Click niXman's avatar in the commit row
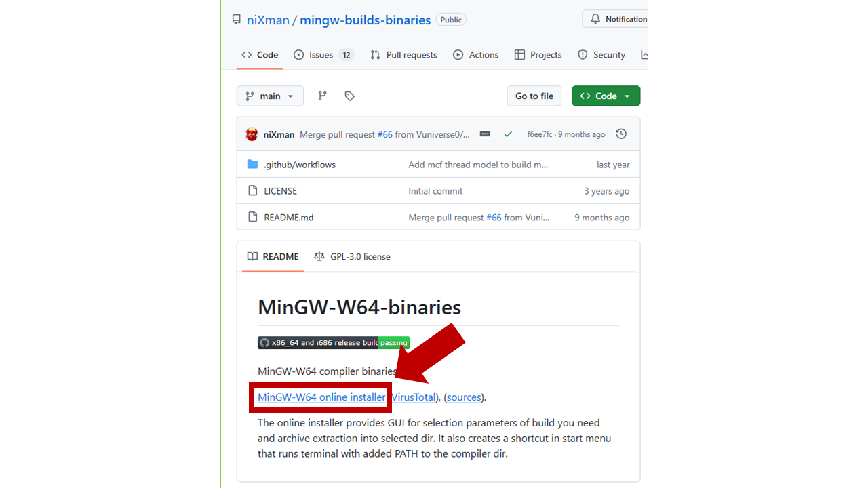The height and width of the screenshot is (488, 868). click(252, 134)
